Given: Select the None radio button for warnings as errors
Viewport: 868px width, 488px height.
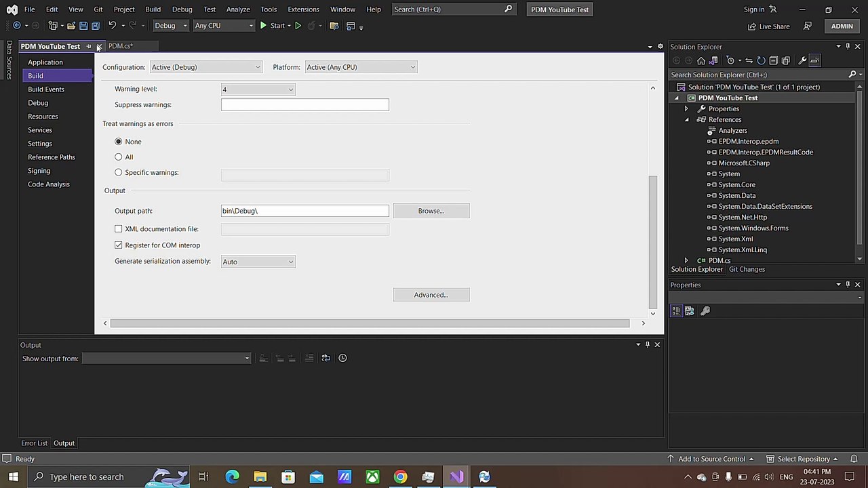Looking at the screenshot, I should tap(119, 142).
